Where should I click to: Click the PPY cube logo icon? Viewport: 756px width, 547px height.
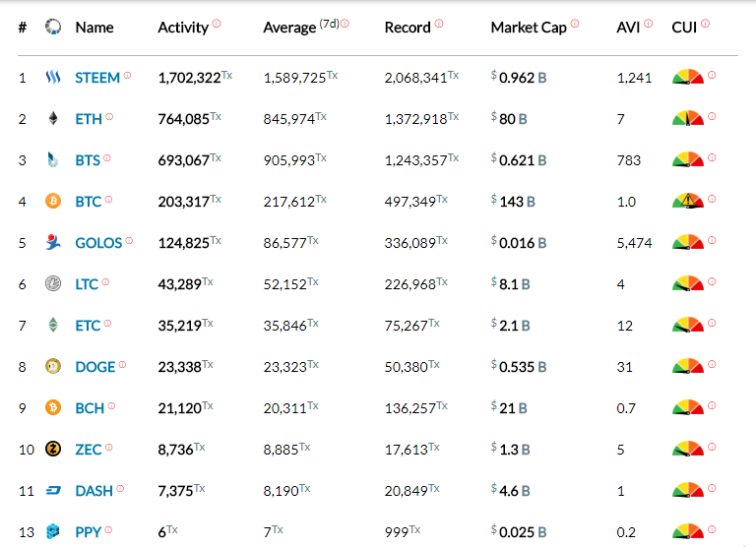(53, 531)
